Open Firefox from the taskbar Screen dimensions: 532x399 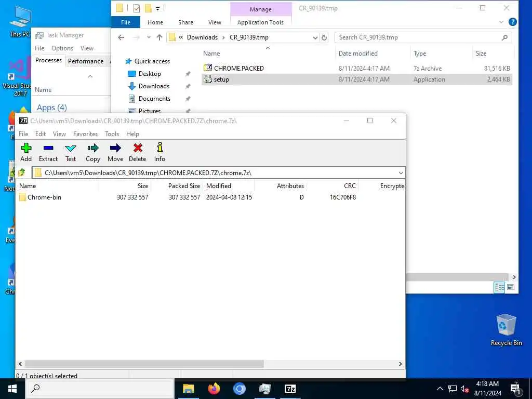214,389
